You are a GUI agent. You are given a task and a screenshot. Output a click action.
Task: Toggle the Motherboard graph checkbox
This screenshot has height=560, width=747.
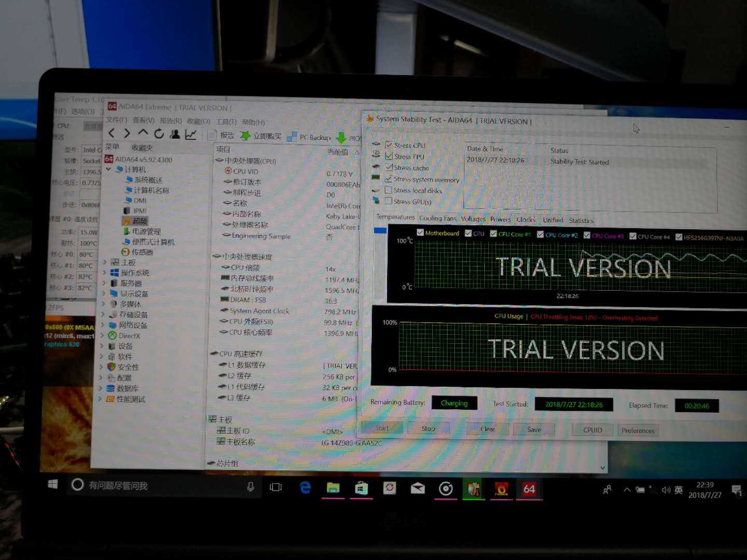point(420,233)
